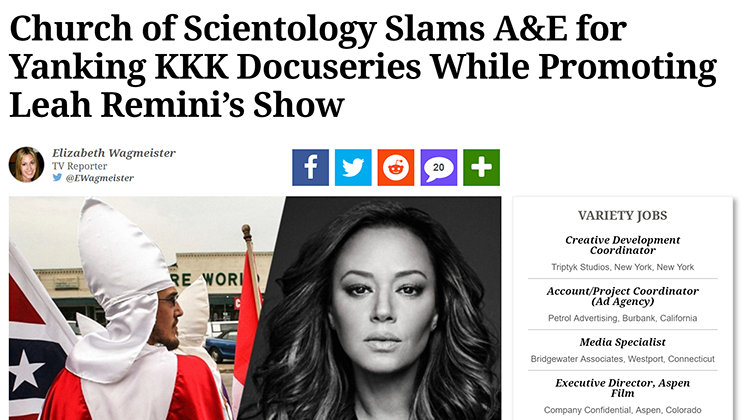Click Bridgewater Associates, Westport, Connecticut text
This screenshot has height=420, width=747.
623,359
